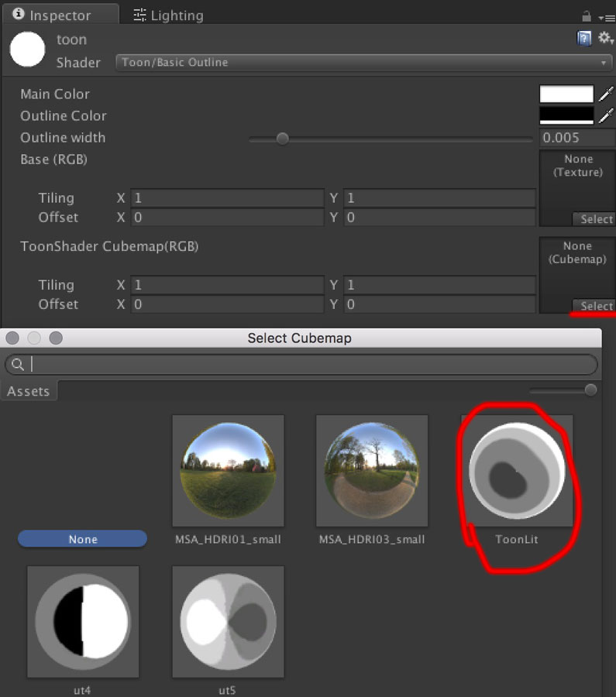The height and width of the screenshot is (697, 616).
Task: Select the ToonLit cubemap thumbnail
Action: pos(517,471)
